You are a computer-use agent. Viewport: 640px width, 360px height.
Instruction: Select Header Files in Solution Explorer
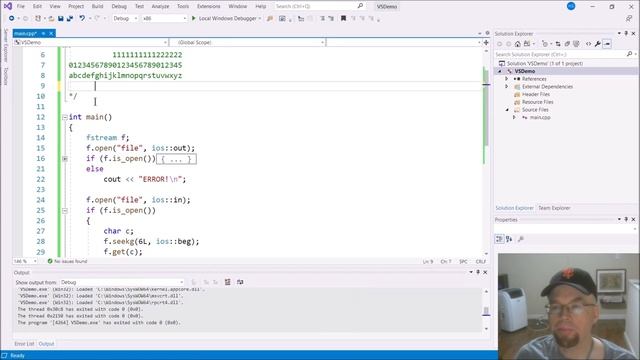click(536, 94)
